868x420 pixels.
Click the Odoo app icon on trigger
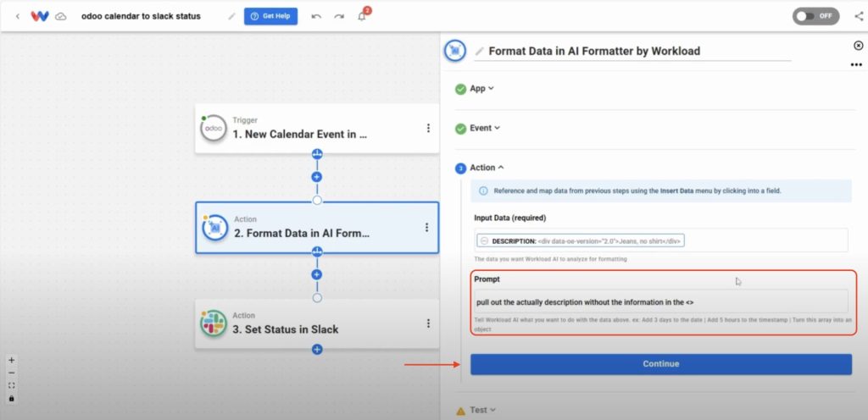click(213, 128)
